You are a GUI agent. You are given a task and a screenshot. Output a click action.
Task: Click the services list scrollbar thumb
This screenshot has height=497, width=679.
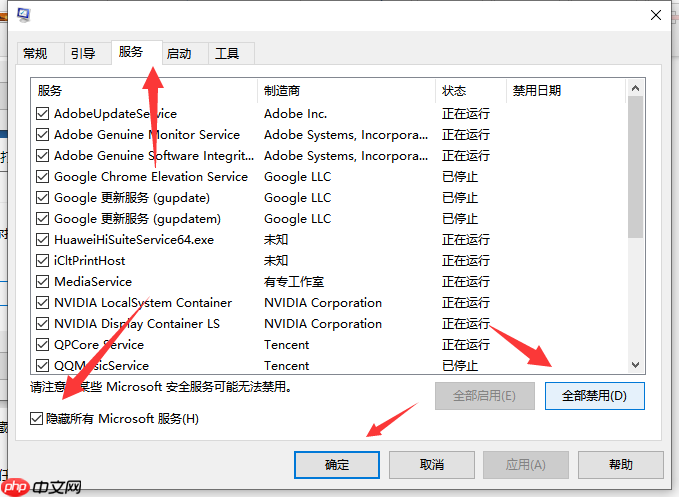[x=635, y=167]
